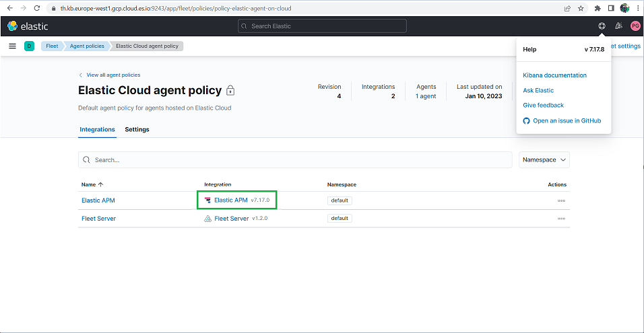Reload the page with the refresh icon
This screenshot has height=333, width=644.
pos(37,8)
